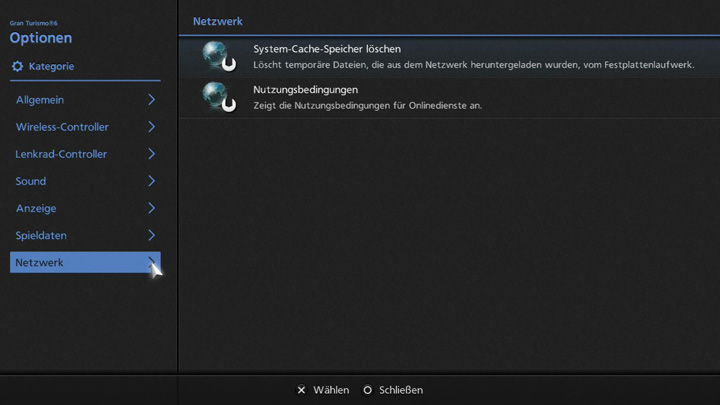Open the Sound category chevron
The width and height of the screenshot is (720, 405).
point(152,181)
